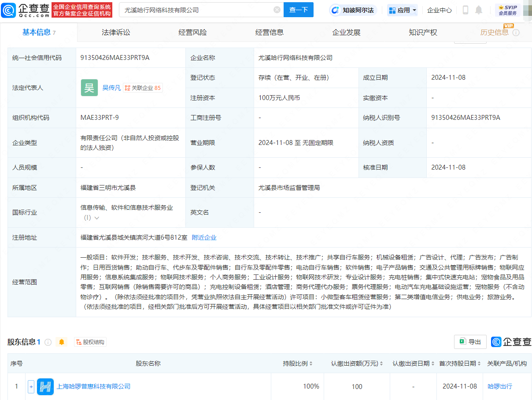Click the info icon next to 股东信息
This screenshot has width=532, height=400.
[48, 342]
